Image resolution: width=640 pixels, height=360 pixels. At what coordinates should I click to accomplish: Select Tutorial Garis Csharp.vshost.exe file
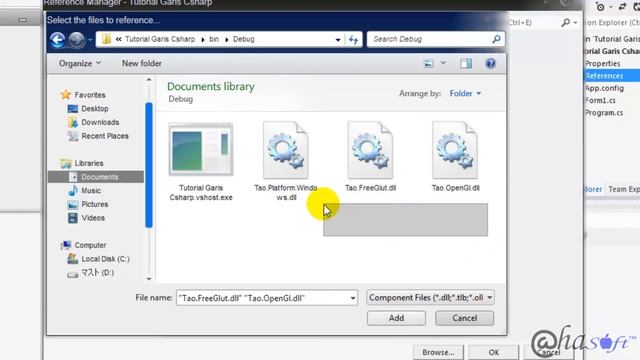[x=201, y=162]
